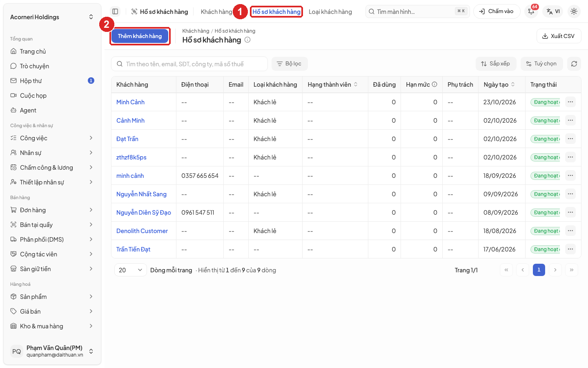This screenshot has height=368, width=588.
Task: Show info icon beside Hồ sơ khách hàng title
Action: pos(247,40)
